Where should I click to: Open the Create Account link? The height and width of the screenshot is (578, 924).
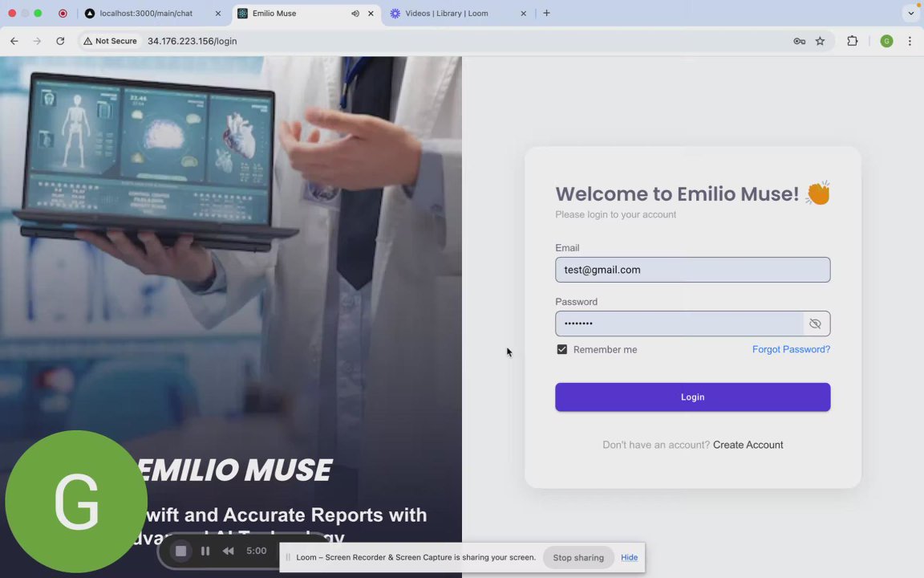748,445
